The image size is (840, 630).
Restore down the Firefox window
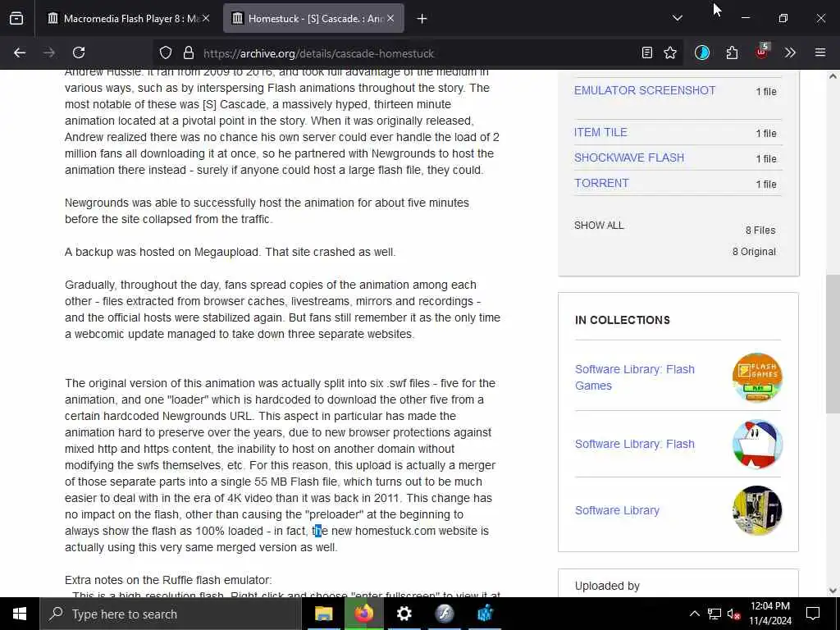[x=783, y=18]
